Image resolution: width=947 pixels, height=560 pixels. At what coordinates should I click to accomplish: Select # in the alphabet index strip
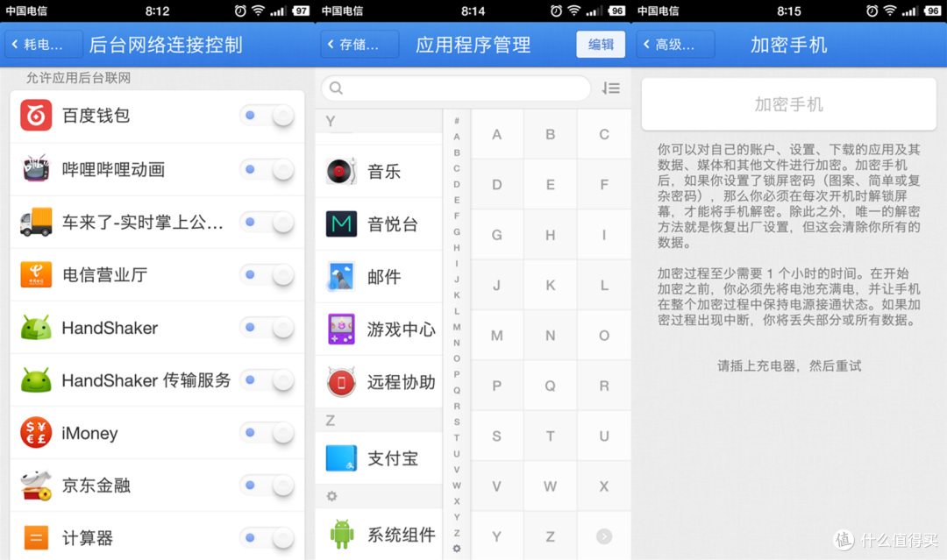click(x=457, y=121)
